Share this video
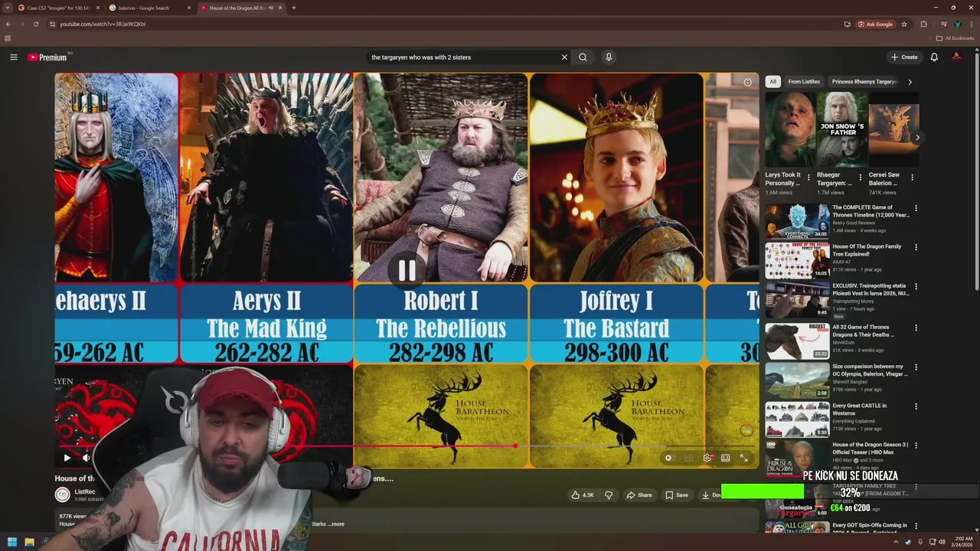980x551 pixels. pyautogui.click(x=639, y=495)
